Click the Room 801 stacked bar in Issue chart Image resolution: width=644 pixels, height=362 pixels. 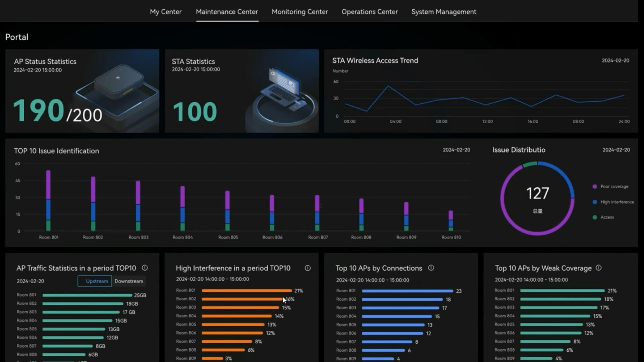coord(48,200)
